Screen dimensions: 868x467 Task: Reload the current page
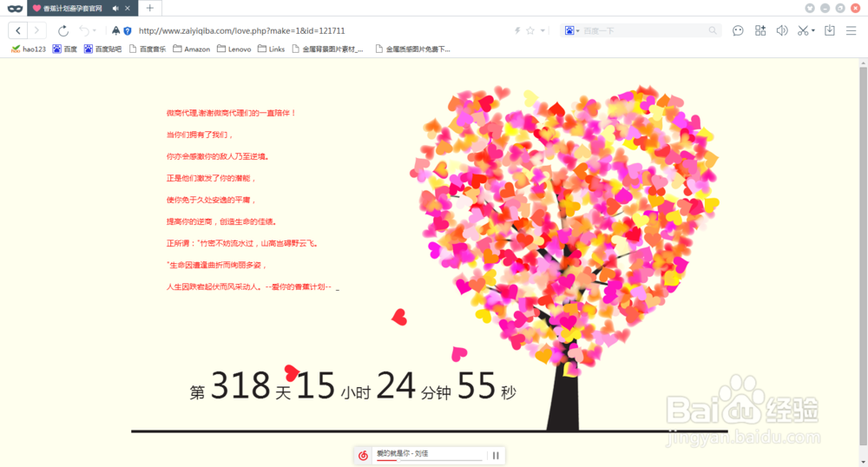click(63, 30)
